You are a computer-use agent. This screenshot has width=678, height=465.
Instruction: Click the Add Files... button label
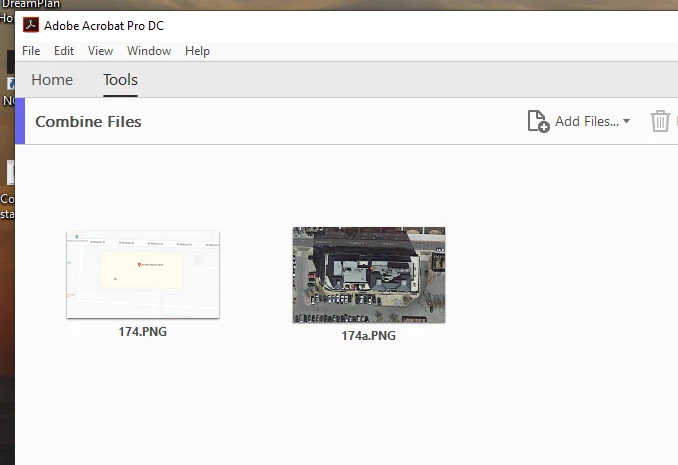(x=587, y=121)
